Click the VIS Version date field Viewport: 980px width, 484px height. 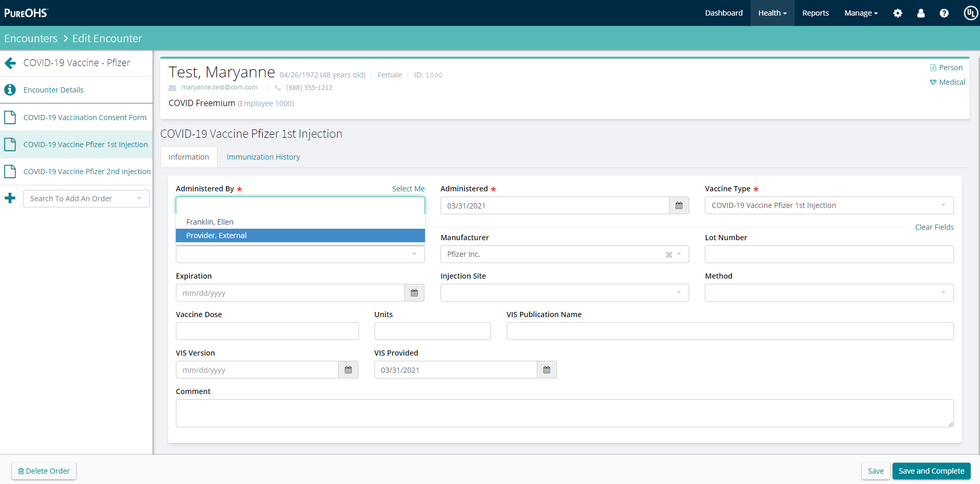coord(257,370)
